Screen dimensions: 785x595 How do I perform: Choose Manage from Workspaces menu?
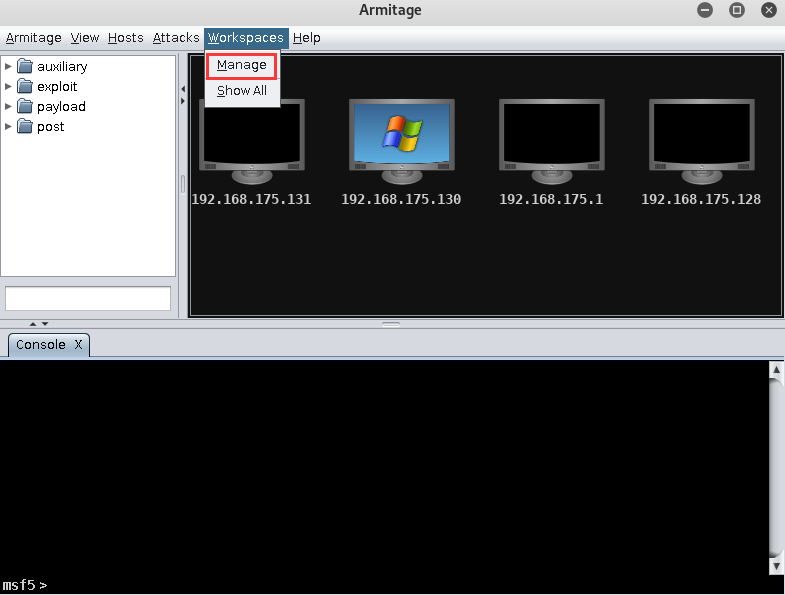[242, 65]
